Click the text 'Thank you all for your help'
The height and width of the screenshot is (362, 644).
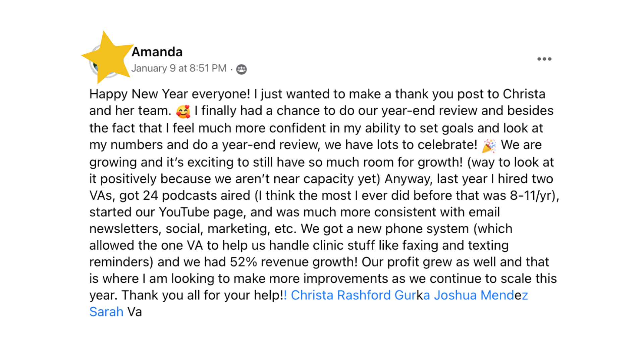(x=202, y=295)
